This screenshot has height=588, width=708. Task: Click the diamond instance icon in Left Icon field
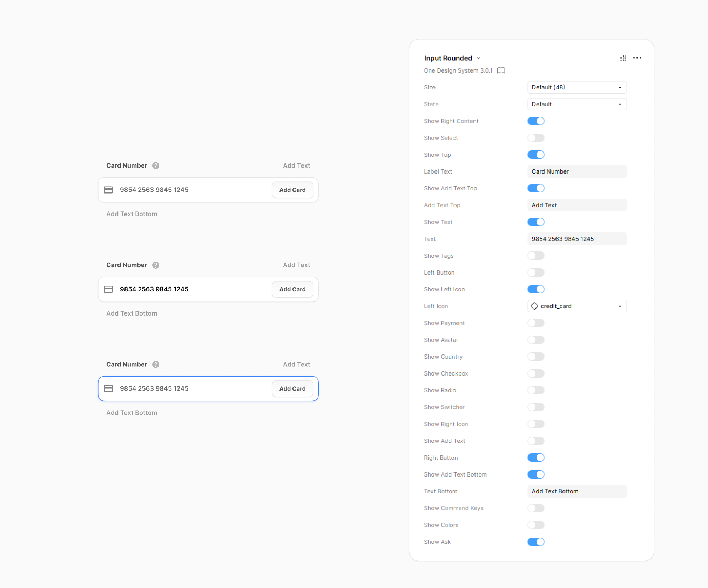click(534, 306)
